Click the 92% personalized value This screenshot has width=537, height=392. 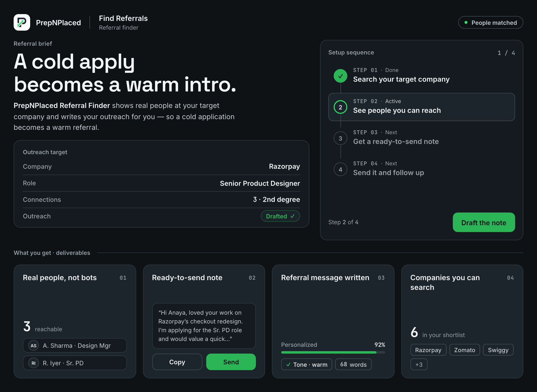click(380, 345)
